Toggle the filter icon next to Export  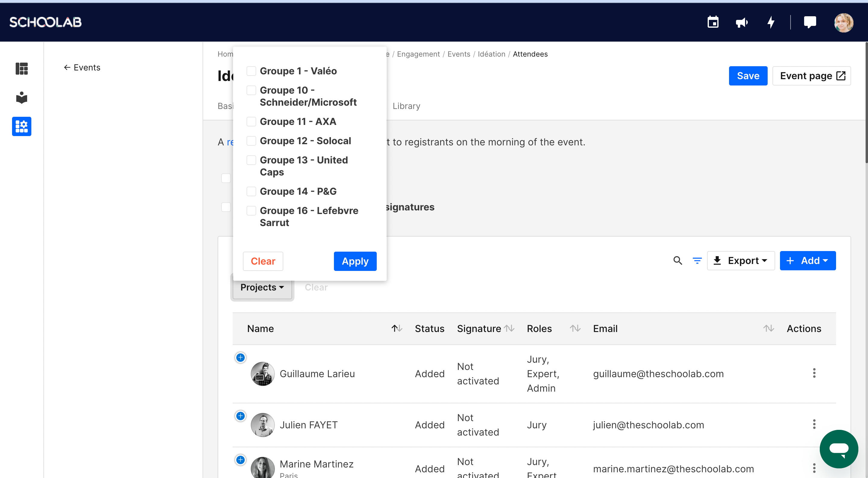[697, 261]
